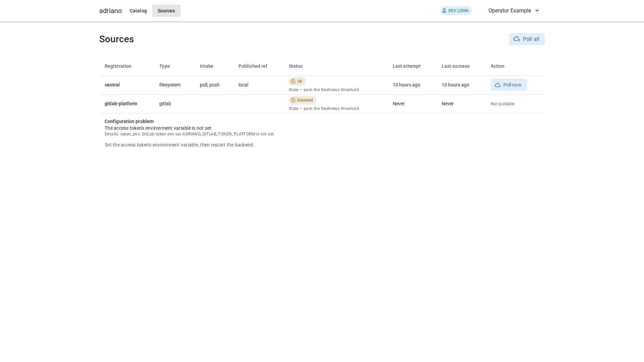Click the Disabled status chip
The width and height of the screenshot is (644, 362).
tap(303, 100)
